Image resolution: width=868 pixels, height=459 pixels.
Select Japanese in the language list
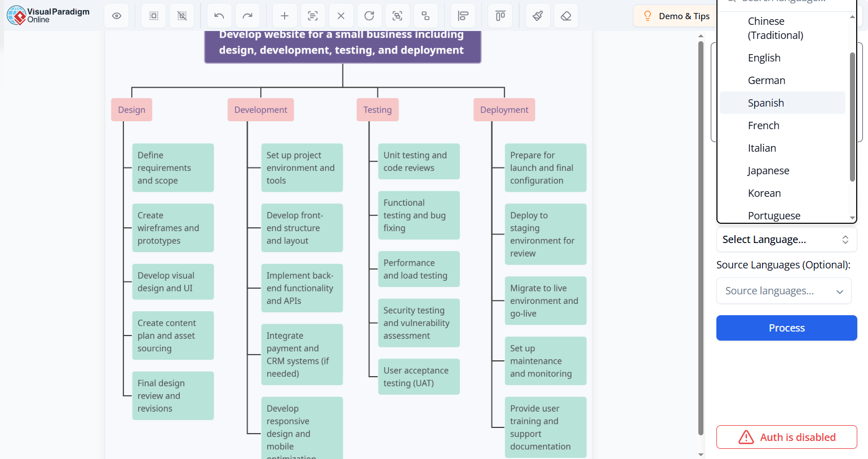pos(768,170)
